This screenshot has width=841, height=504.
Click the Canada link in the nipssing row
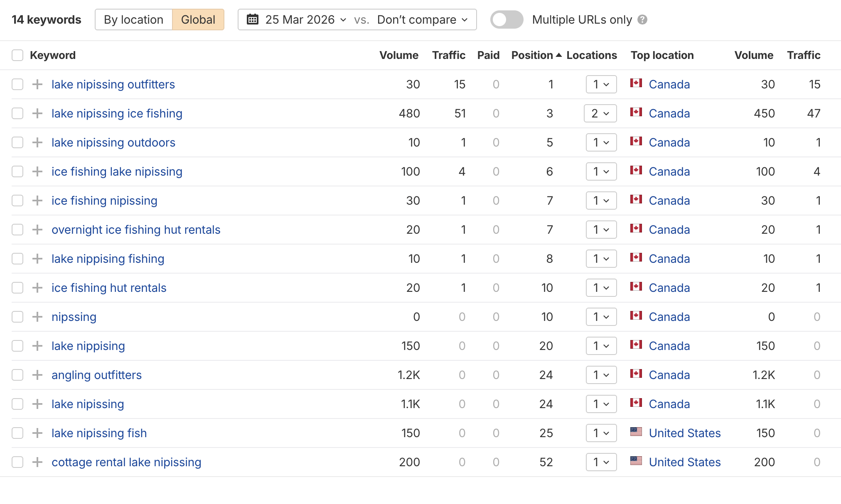669,316
